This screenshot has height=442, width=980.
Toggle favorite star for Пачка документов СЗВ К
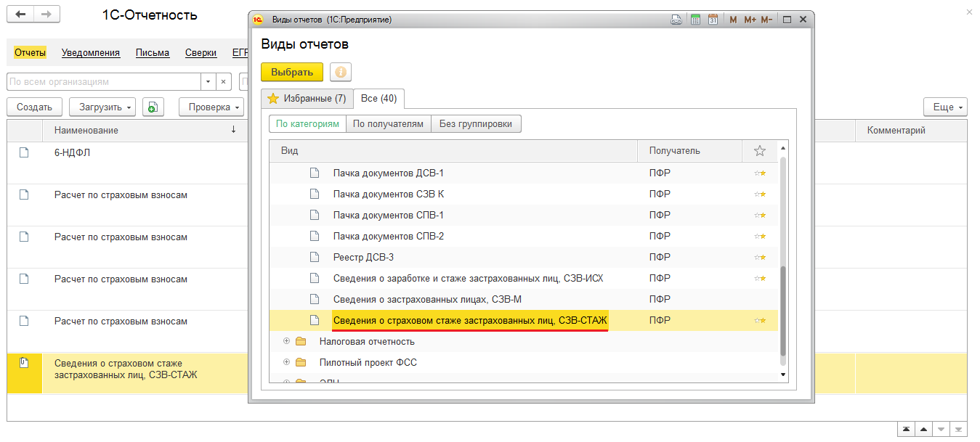760,194
